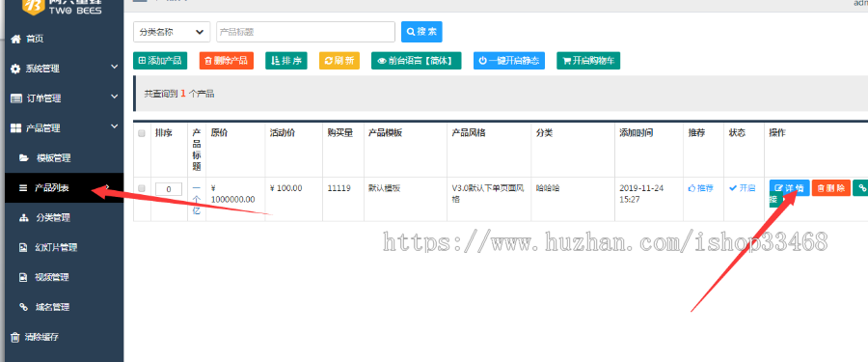The image size is (868, 362).
Task: Check the box on the 一个亿 product row
Action: coord(141,188)
